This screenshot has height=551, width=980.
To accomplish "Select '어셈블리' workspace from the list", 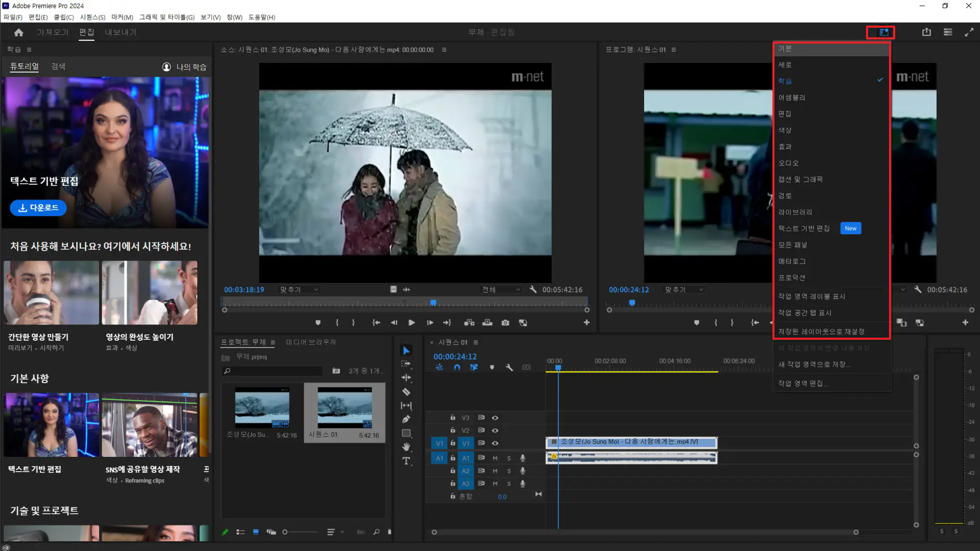I will [x=831, y=98].
